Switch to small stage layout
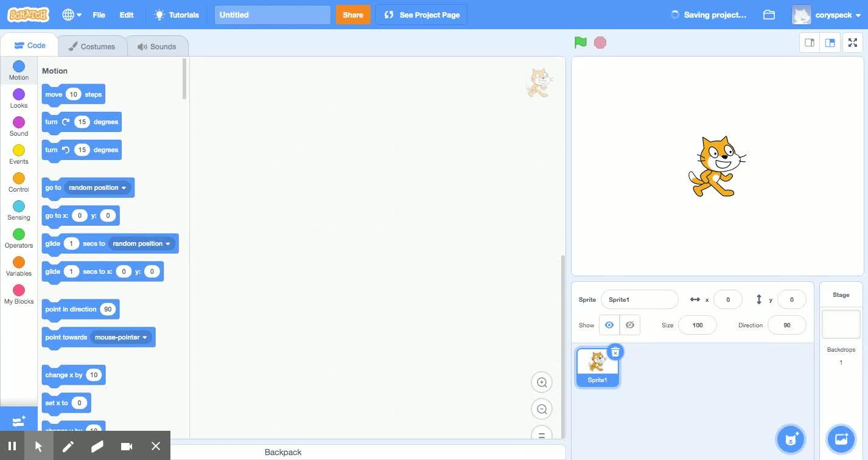 click(x=810, y=43)
